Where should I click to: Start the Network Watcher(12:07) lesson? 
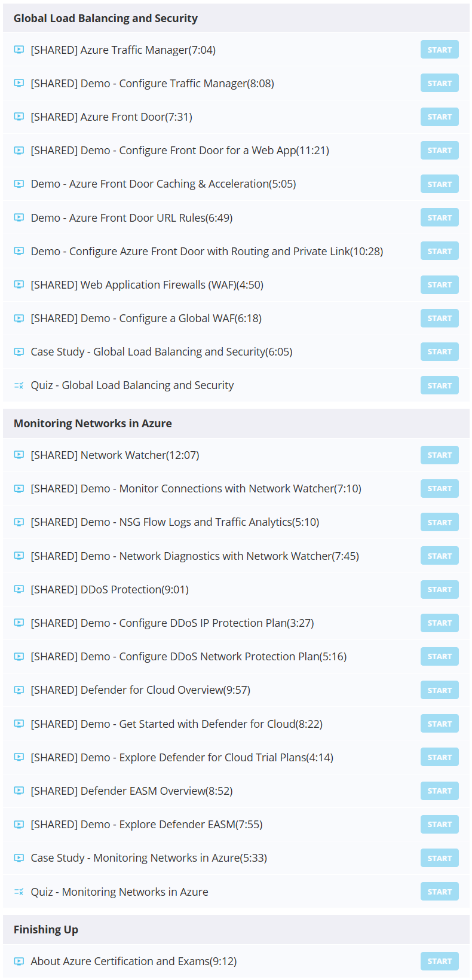[440, 455]
